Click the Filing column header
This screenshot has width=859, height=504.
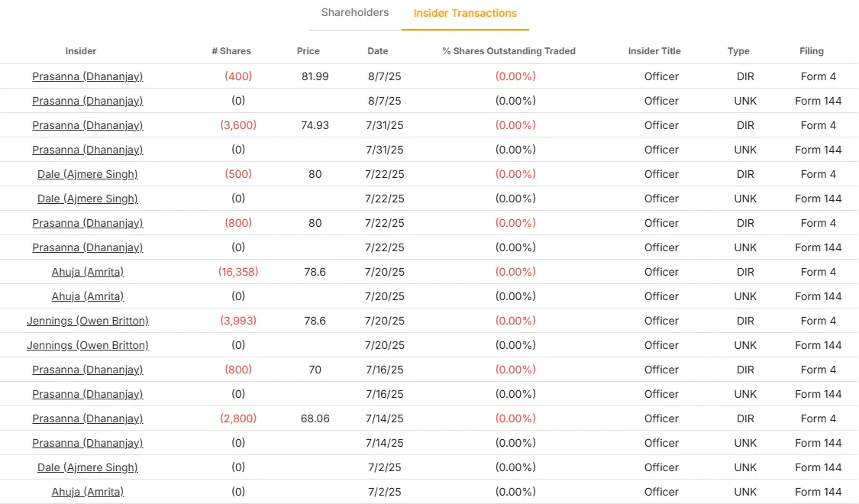(x=812, y=51)
